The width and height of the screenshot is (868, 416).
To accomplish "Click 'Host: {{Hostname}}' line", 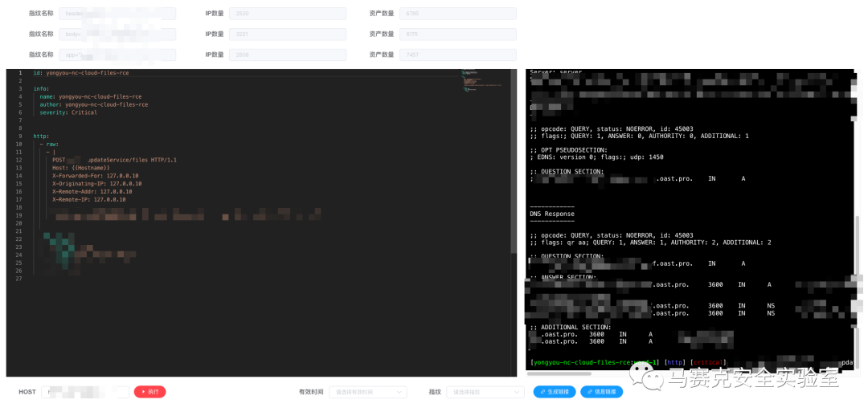I will (x=81, y=168).
